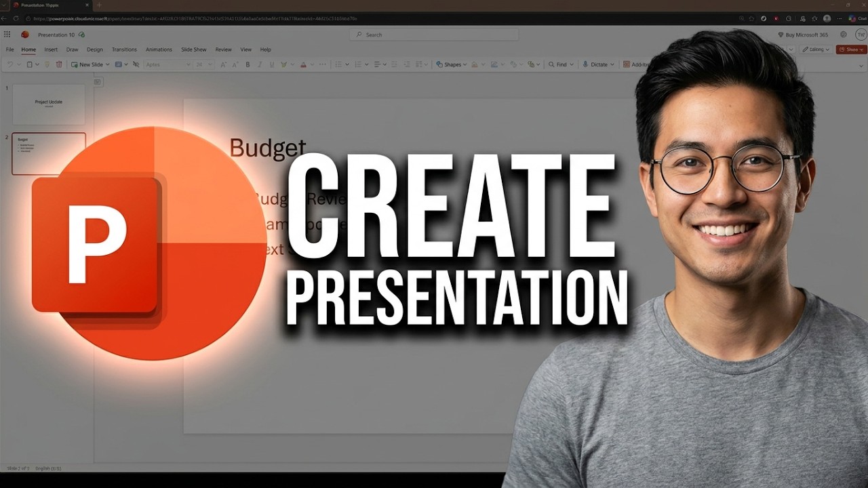Open the Editing mode dropdown
868x488 pixels.
point(816,49)
